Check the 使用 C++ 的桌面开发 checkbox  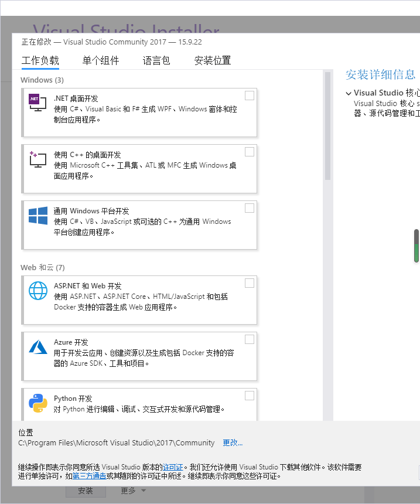(250, 152)
